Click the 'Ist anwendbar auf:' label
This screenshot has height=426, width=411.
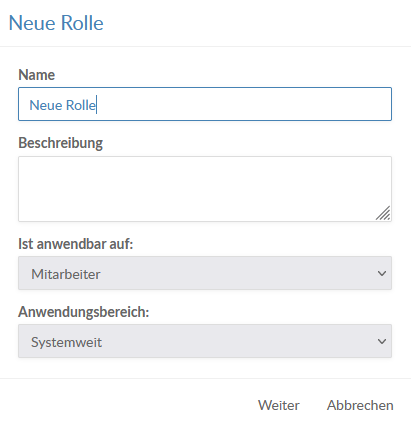click(76, 244)
